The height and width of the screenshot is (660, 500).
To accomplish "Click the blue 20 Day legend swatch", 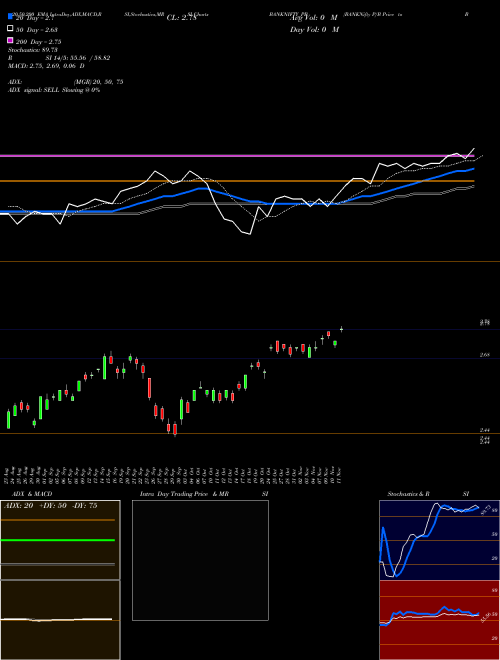I will click(x=10, y=16).
